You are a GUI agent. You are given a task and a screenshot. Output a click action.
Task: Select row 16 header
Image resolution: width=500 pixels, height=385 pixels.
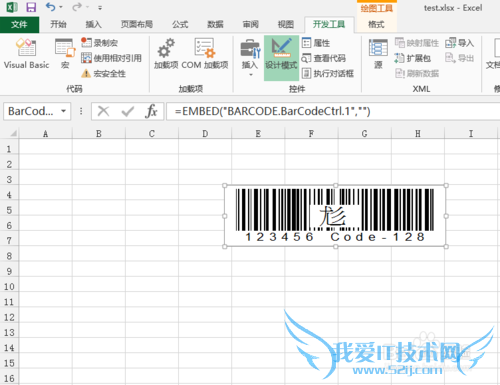[9, 378]
